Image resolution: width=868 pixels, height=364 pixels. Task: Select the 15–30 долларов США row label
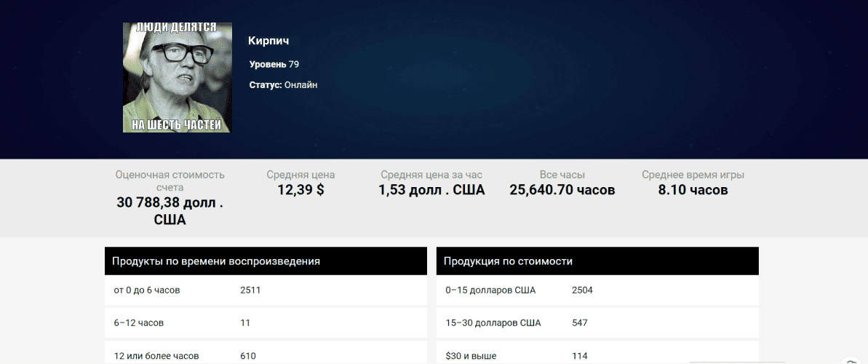pyautogui.click(x=493, y=323)
